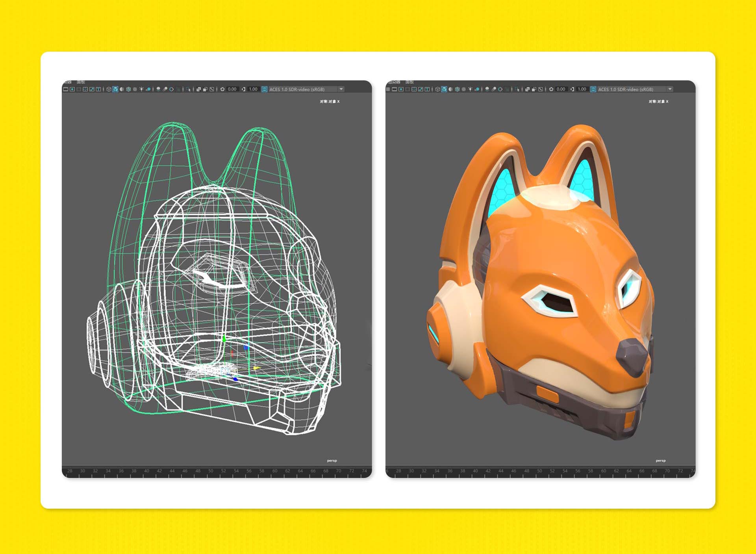Toggle X-ray active components in left viewport

point(205,89)
